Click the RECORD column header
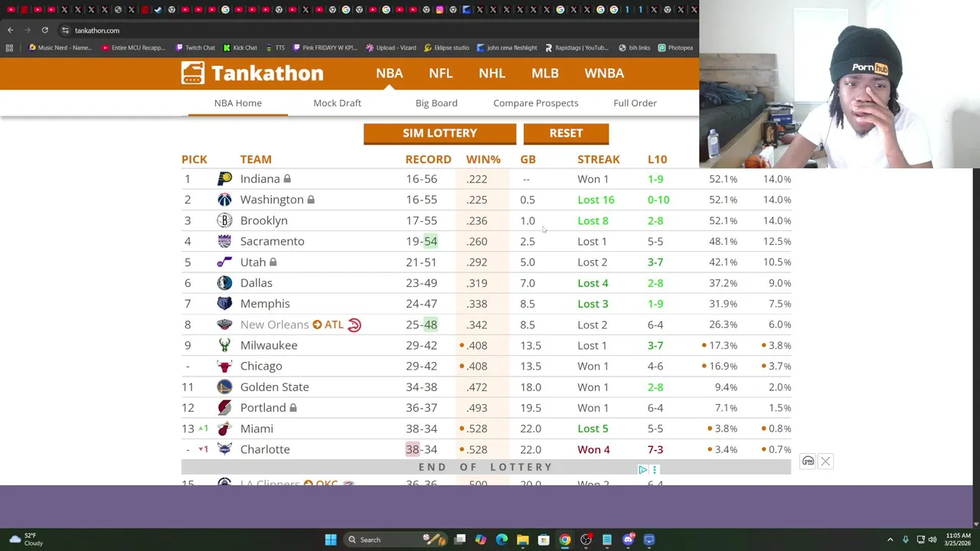This screenshot has width=980, height=551. click(x=428, y=159)
